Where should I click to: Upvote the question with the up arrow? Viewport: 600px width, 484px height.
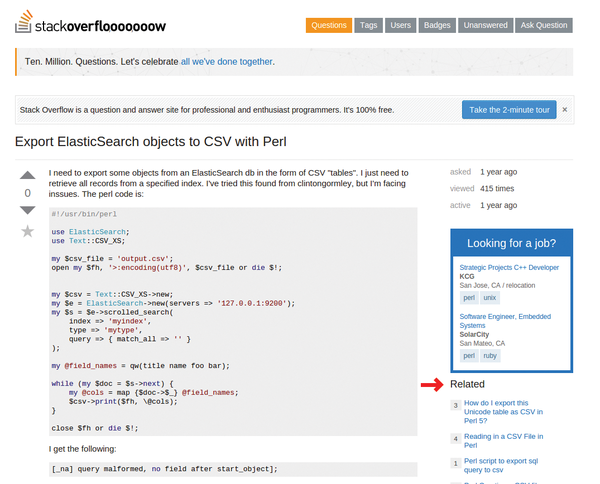click(28, 175)
